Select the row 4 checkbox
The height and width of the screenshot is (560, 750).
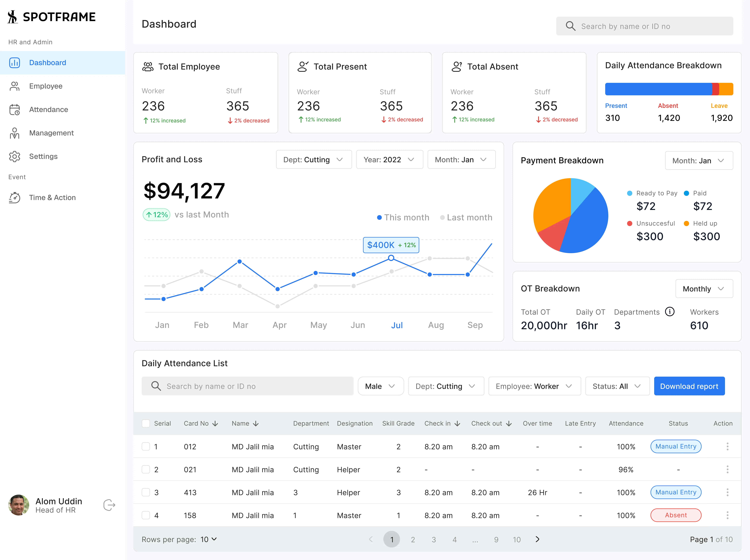tap(146, 515)
